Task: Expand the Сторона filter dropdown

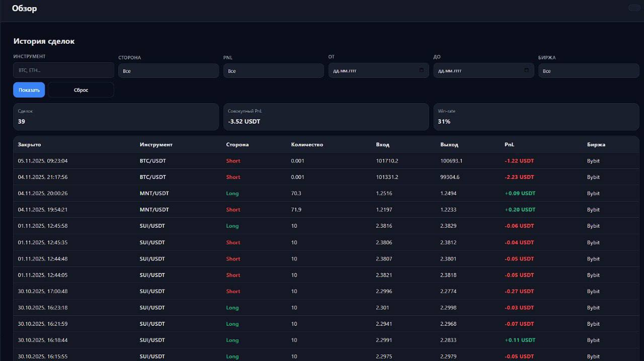Action: 169,71
